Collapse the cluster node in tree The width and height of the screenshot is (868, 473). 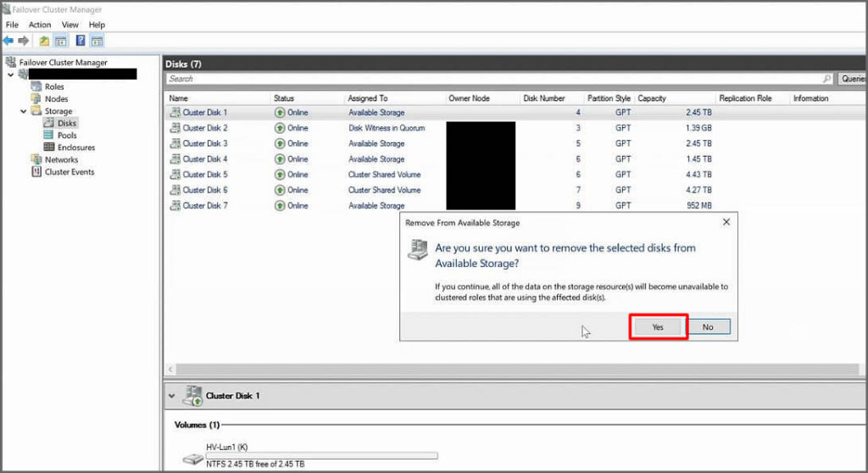point(10,75)
